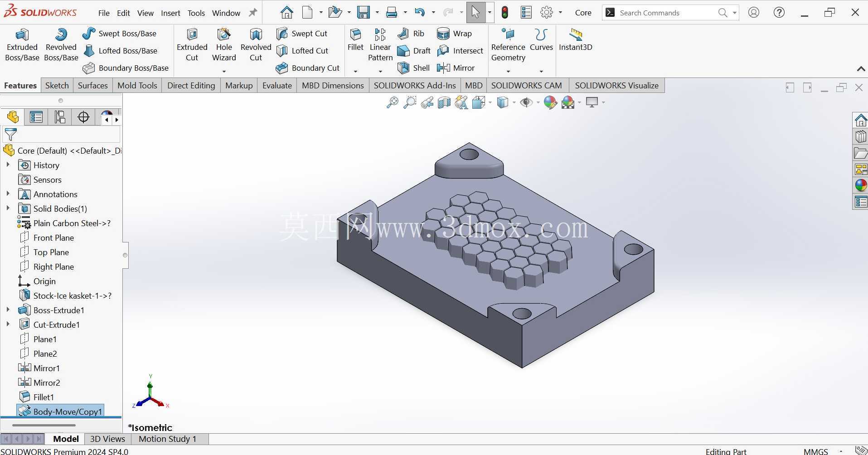Expand the Fillet dropdown arrow
The width and height of the screenshot is (868, 455).
pyautogui.click(x=355, y=71)
